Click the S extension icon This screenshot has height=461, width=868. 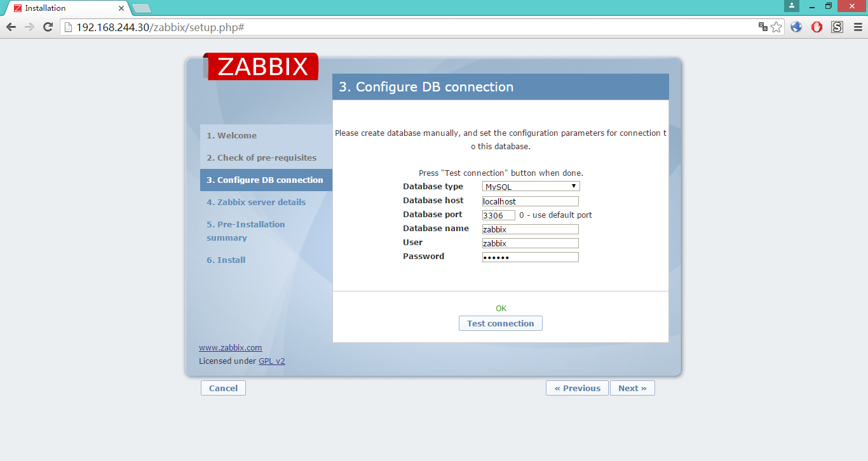pyautogui.click(x=837, y=27)
